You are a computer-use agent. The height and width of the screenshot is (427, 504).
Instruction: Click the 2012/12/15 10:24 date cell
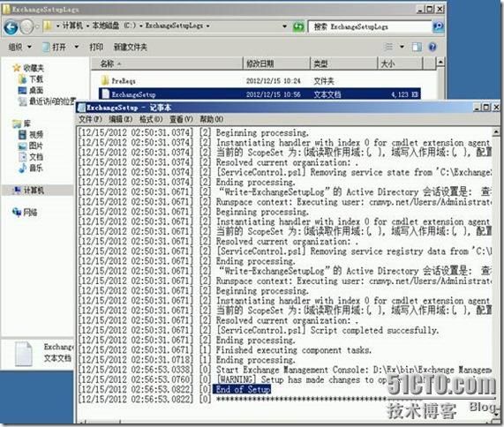click(274, 80)
